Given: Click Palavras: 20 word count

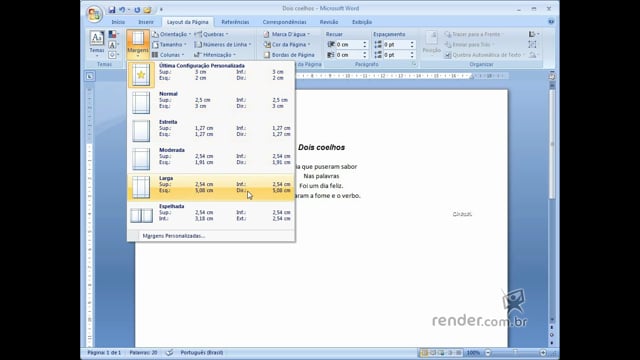Looking at the screenshot, I should click(143, 353).
